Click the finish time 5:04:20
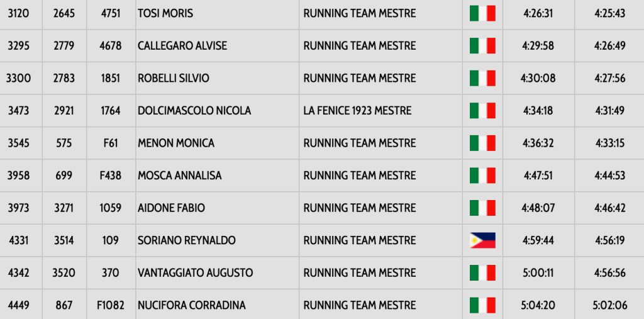The width and height of the screenshot is (644, 319). 537,305
